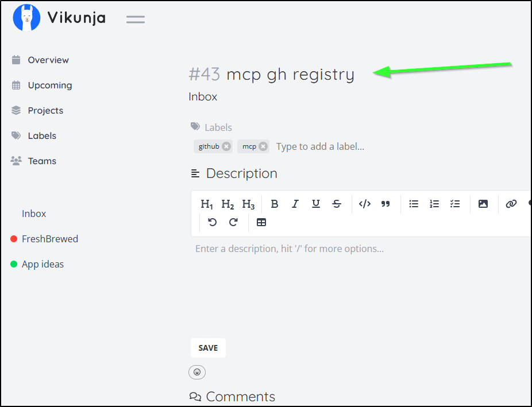Toggle the hamburger sidebar menu
532x407 pixels.
point(136,19)
